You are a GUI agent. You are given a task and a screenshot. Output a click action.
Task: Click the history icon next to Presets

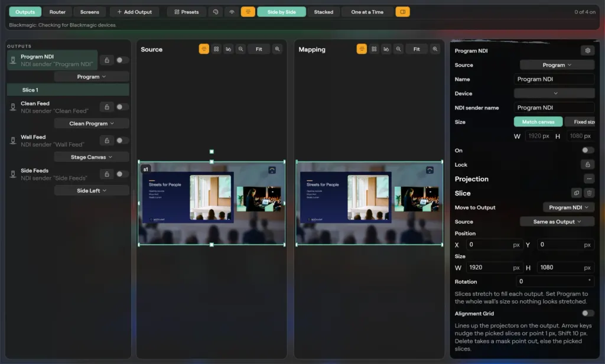click(x=216, y=12)
